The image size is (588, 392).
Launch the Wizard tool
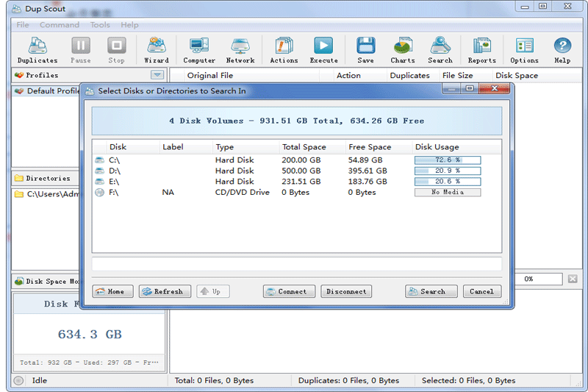tap(157, 50)
